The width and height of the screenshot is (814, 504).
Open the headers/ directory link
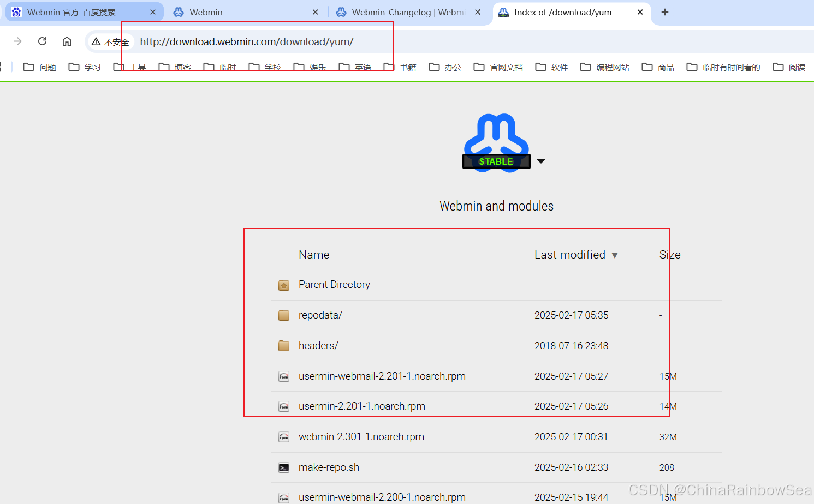(318, 345)
